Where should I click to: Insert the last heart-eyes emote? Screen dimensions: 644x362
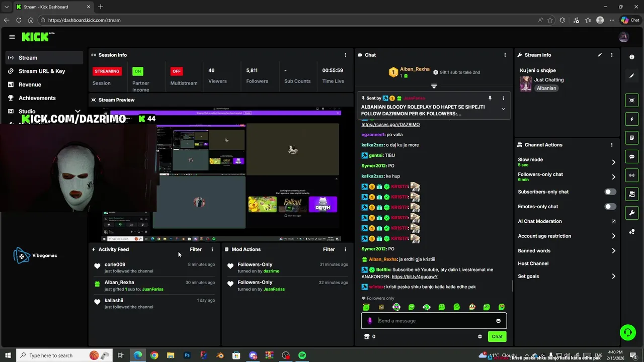502,307
